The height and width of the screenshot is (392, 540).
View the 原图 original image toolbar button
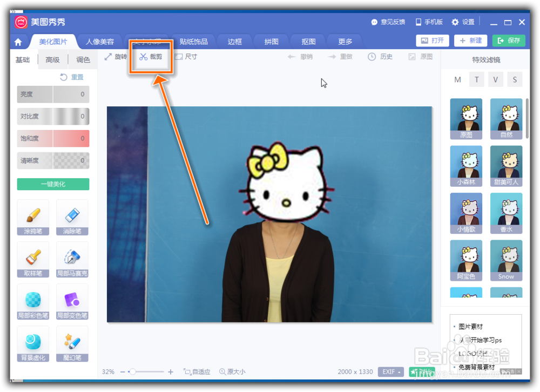tap(421, 57)
